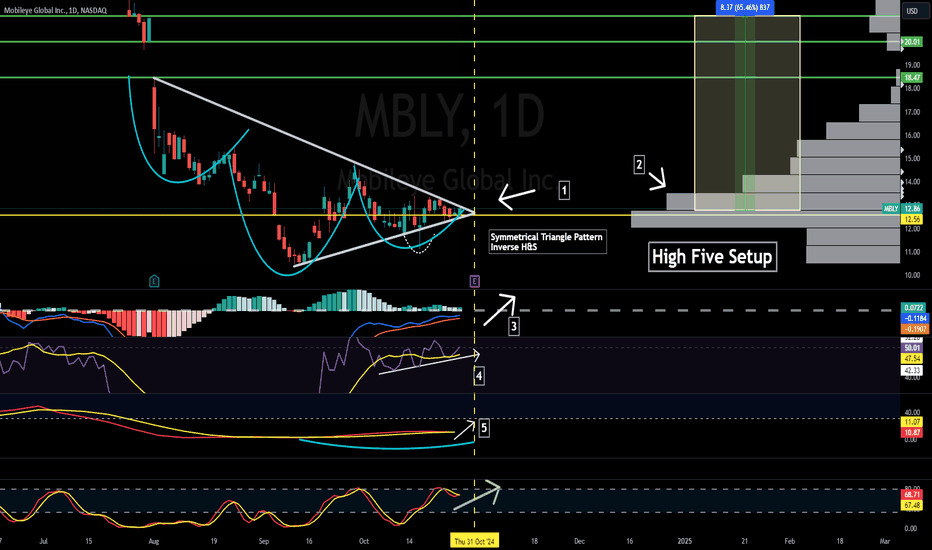This screenshot has height=550, width=932.
Task: Select the Symmetrical Triangle Pattern text note
Action: point(547,241)
